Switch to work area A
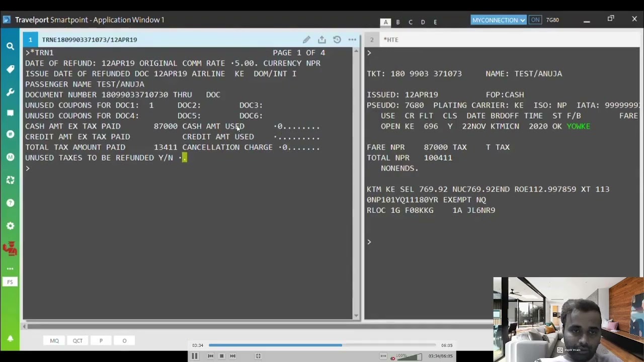Screen dimensions: 644x362 (x=385, y=22)
